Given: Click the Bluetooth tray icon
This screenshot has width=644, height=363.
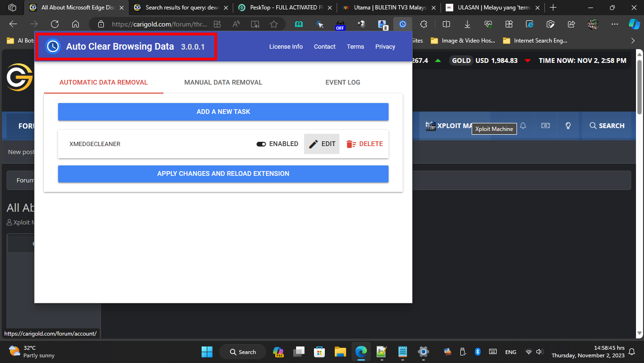Looking at the screenshot, I should [477, 352].
